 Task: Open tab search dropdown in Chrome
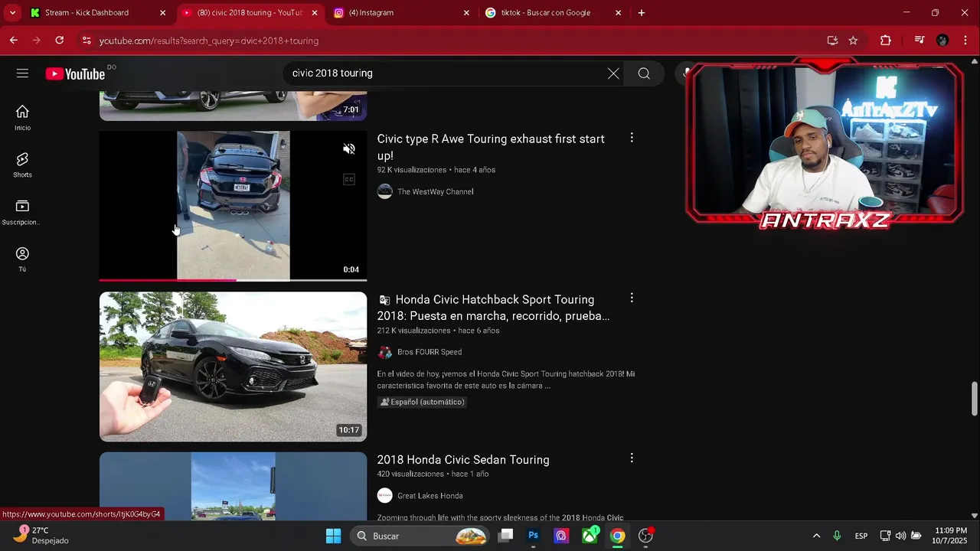(x=12, y=12)
